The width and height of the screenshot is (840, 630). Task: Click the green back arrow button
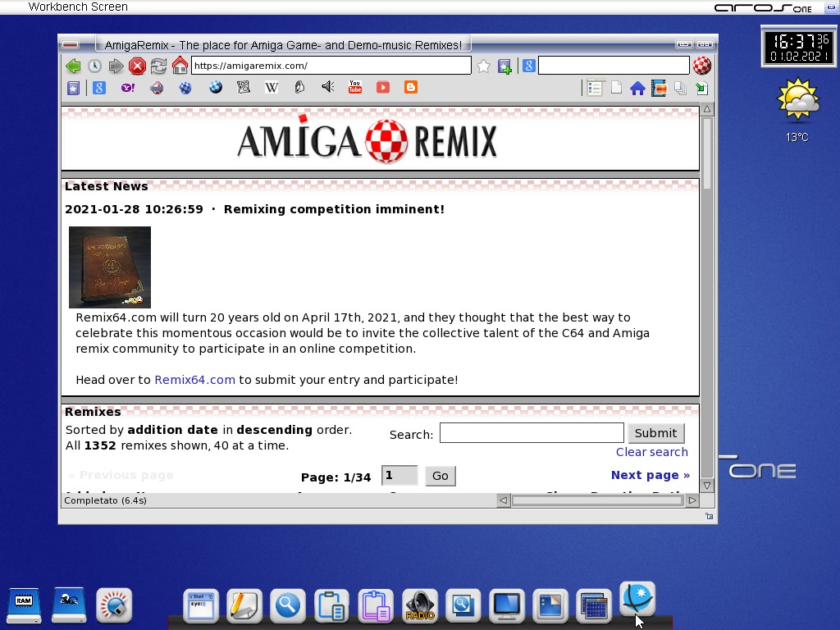click(x=73, y=66)
